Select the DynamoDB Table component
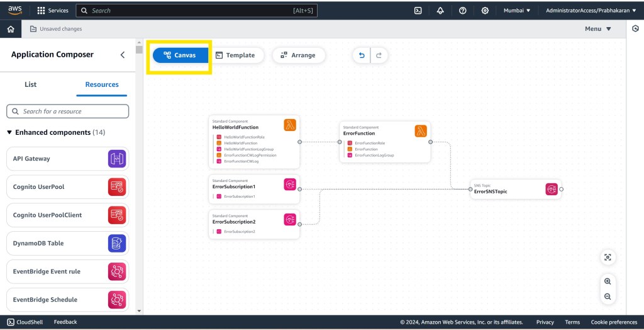The width and height of the screenshot is (644, 330). tap(67, 243)
